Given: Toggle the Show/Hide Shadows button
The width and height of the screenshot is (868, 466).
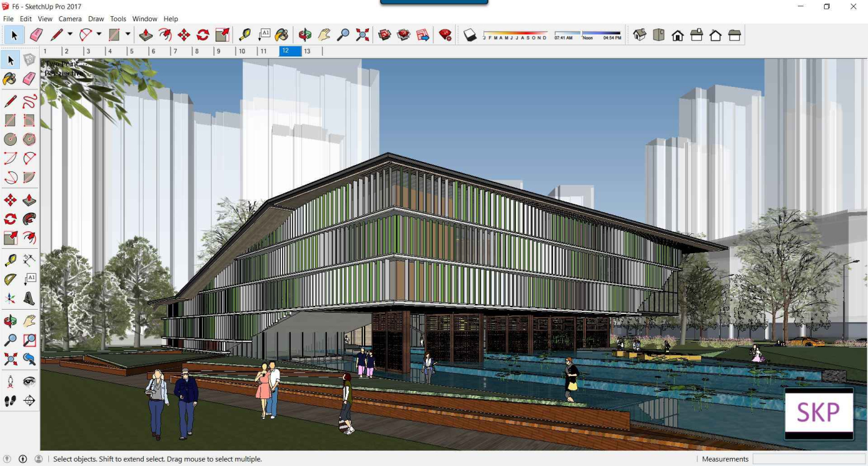Looking at the screenshot, I should [x=470, y=35].
